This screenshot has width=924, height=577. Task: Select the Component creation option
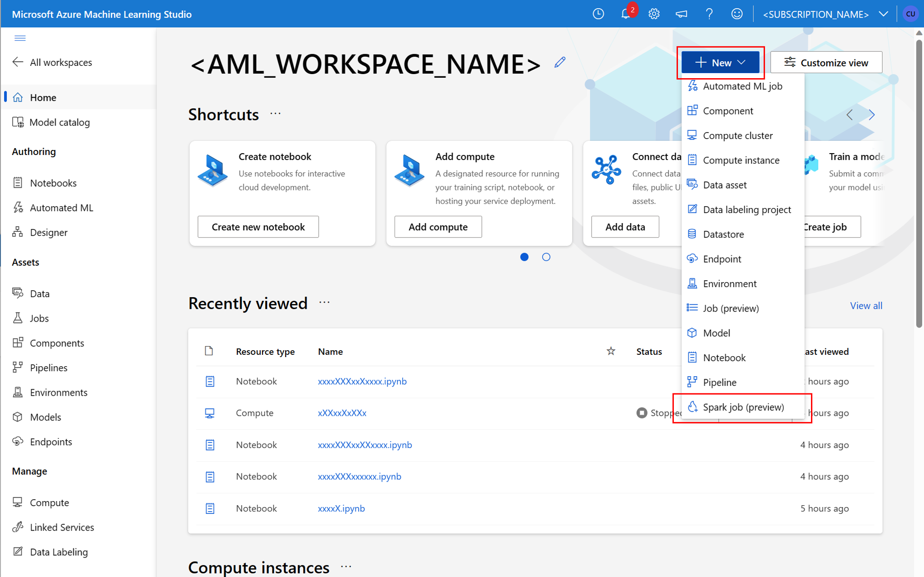(729, 111)
